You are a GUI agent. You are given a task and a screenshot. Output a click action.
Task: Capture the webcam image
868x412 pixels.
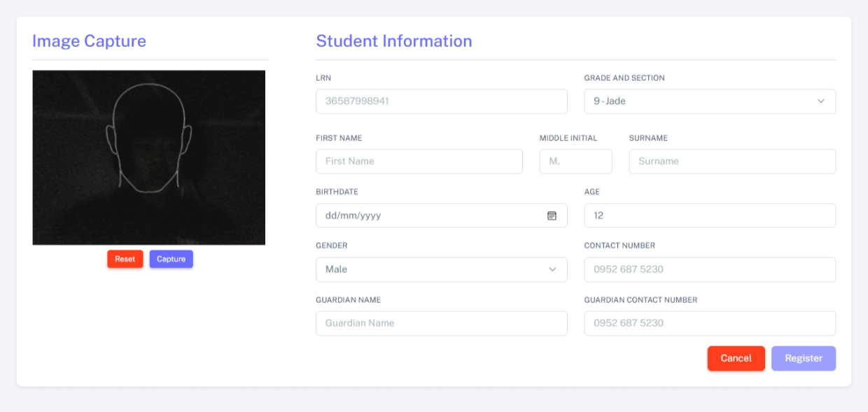tap(171, 259)
